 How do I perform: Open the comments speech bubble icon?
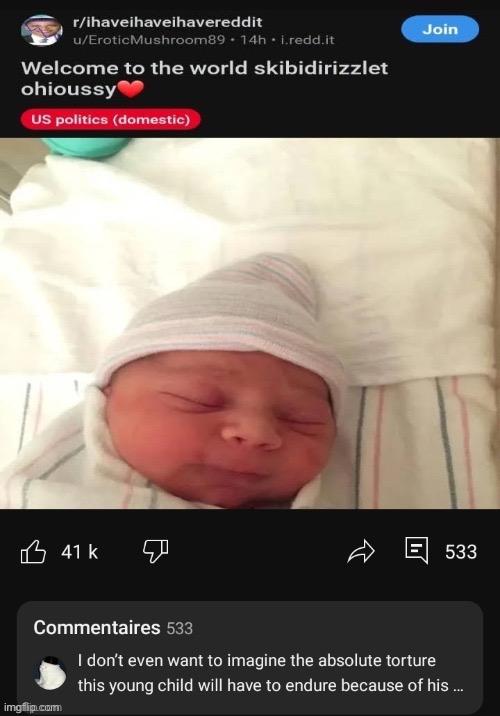(x=416, y=550)
